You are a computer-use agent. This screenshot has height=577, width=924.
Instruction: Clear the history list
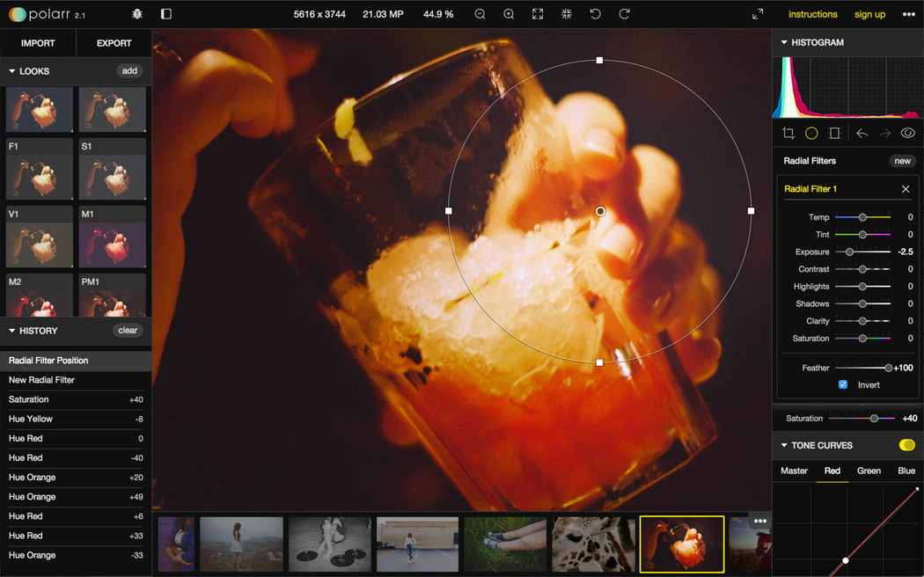(128, 331)
